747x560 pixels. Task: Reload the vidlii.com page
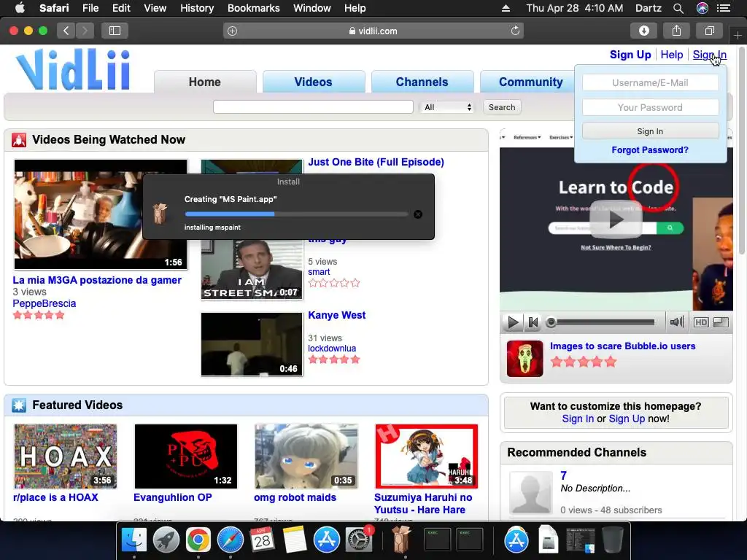click(x=515, y=31)
